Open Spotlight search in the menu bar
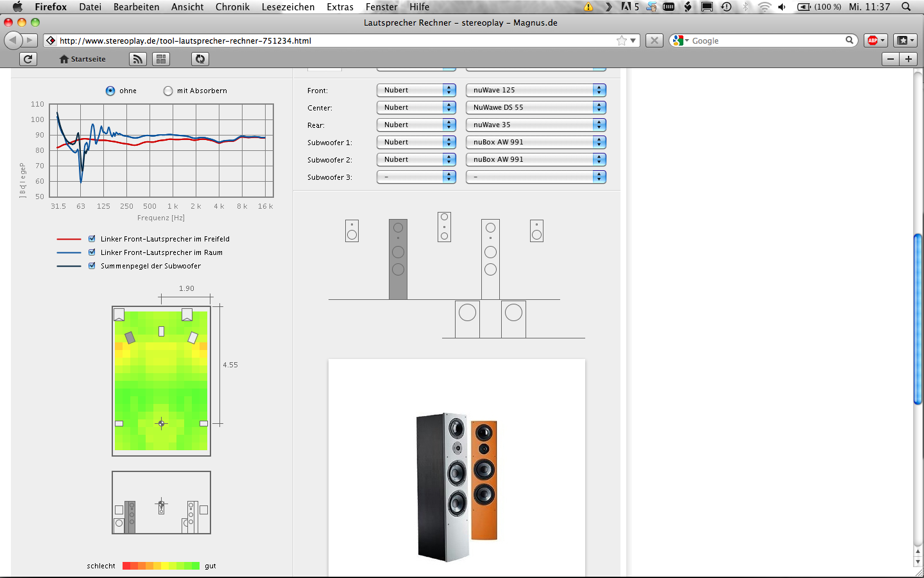This screenshot has height=578, width=924. [x=906, y=7]
